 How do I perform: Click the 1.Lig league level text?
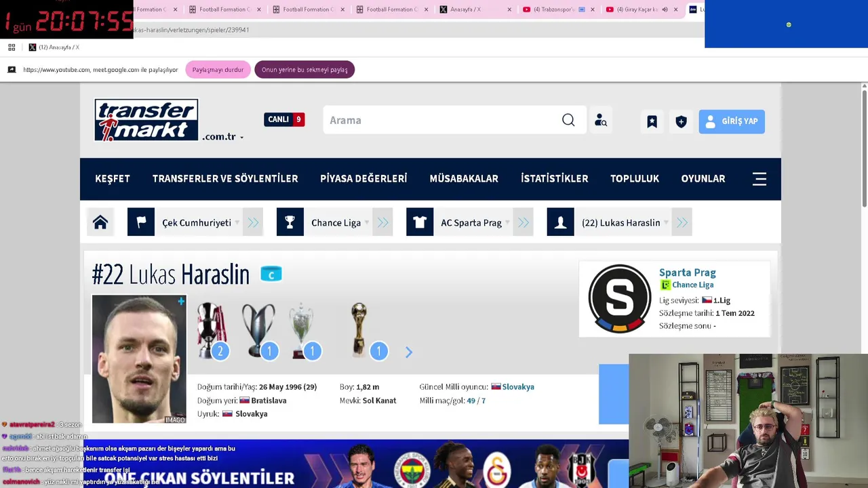(722, 300)
